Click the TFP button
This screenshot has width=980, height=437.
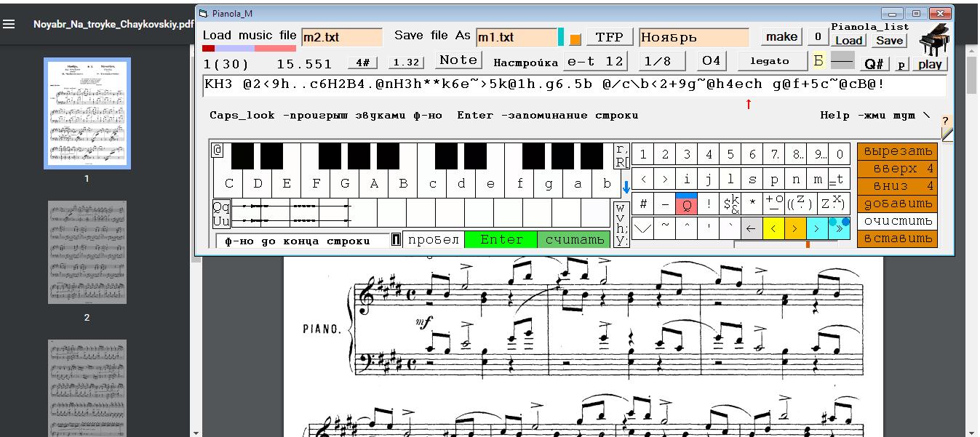(x=610, y=37)
